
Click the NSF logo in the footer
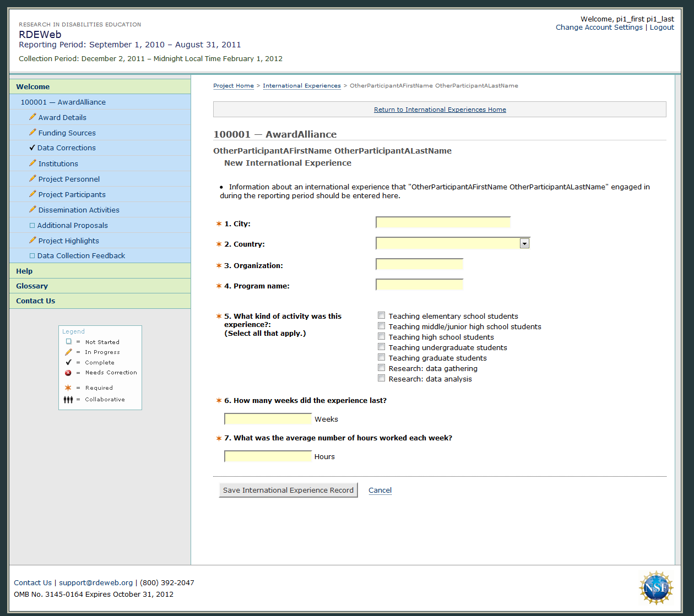tap(656, 588)
